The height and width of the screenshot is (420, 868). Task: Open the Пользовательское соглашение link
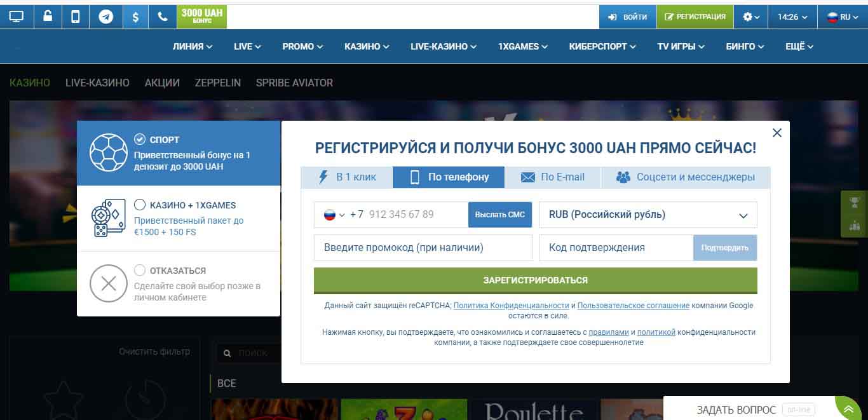(x=634, y=306)
